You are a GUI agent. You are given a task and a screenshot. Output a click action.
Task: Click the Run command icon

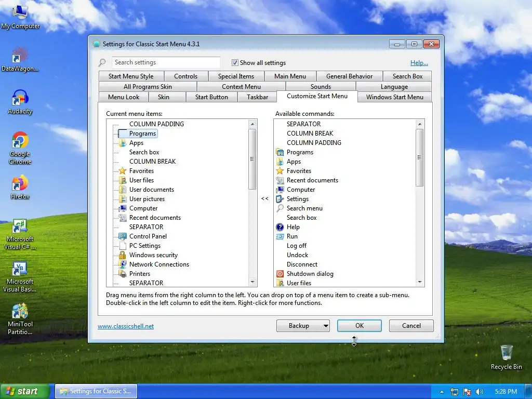(280, 236)
